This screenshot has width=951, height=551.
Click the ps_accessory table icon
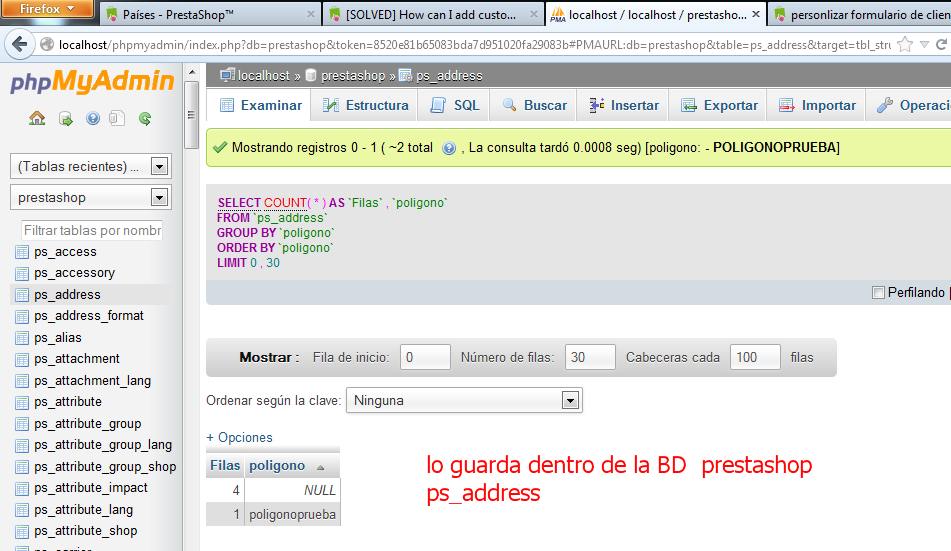[22, 273]
